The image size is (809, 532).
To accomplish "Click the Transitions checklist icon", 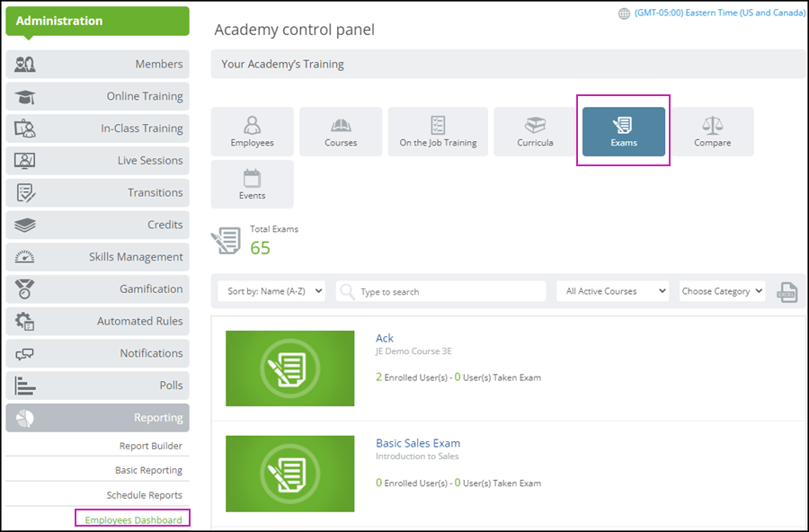I will coord(26,192).
